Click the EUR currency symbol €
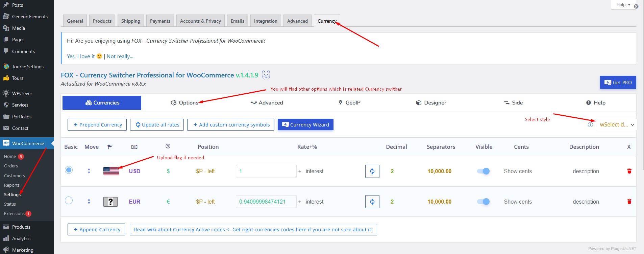644x254 pixels. [x=168, y=202]
